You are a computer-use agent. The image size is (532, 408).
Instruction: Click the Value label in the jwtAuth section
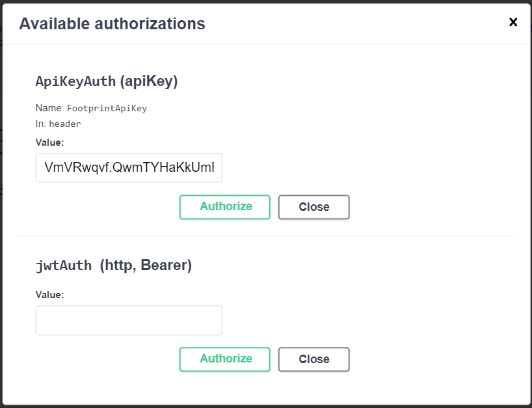[49, 294]
